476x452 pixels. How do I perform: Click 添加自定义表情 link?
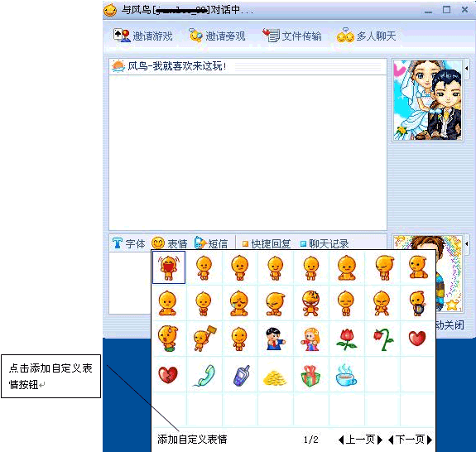click(x=192, y=440)
